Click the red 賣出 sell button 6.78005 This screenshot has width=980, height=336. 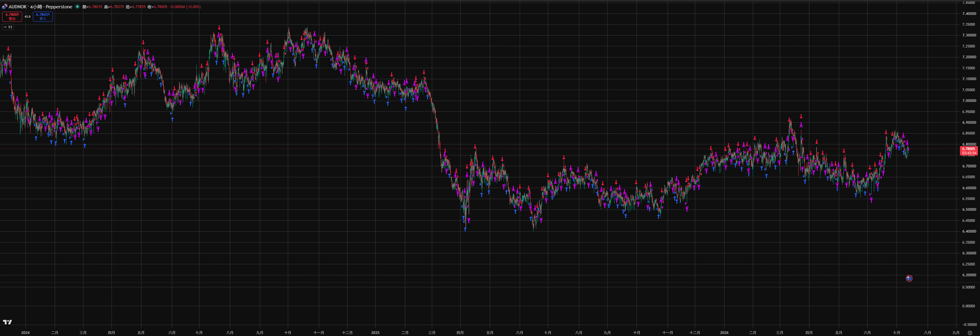point(12,16)
